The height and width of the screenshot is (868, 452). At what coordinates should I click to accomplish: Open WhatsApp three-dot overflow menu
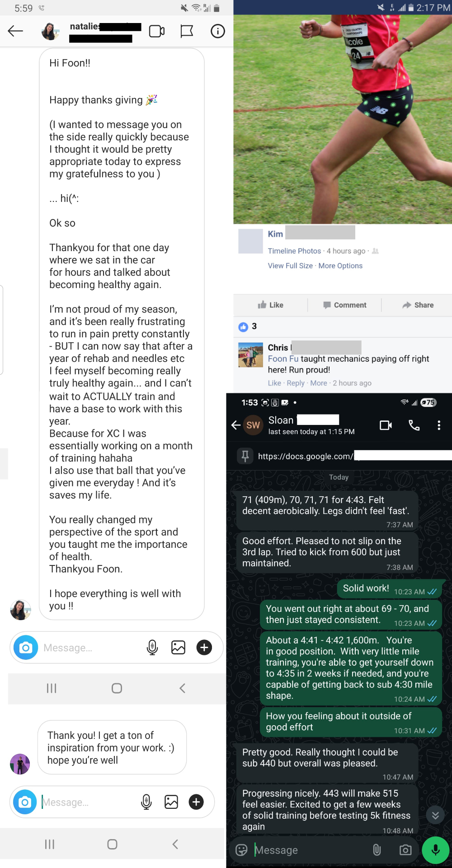[439, 425]
